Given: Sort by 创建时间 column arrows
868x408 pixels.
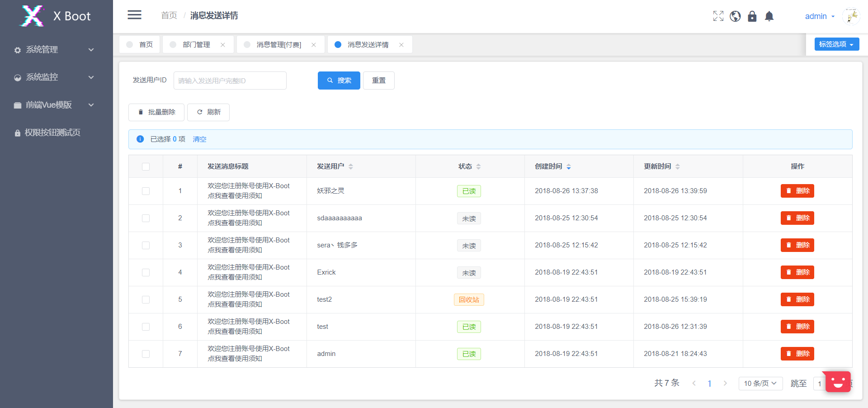Looking at the screenshot, I should tap(569, 166).
